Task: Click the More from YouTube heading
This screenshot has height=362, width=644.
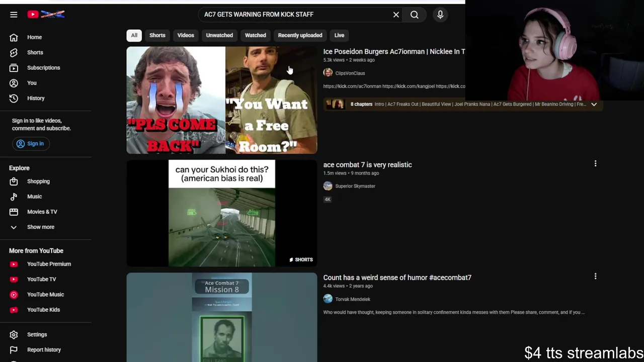Action: click(x=36, y=251)
